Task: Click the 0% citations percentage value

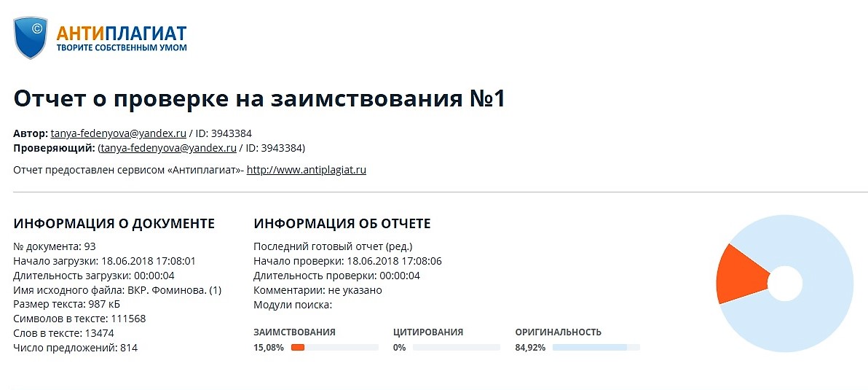Action: pyautogui.click(x=399, y=348)
